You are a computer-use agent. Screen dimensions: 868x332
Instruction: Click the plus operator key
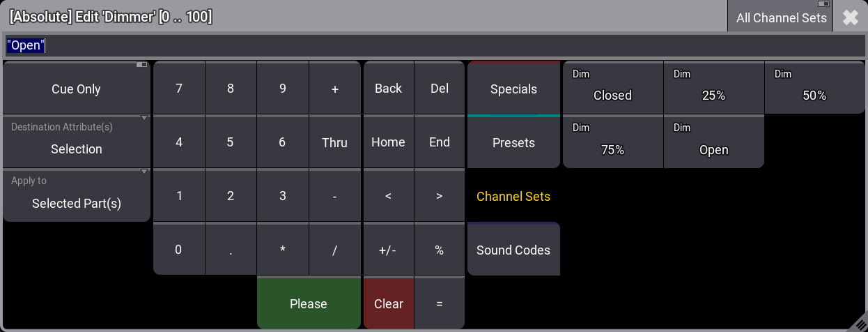coord(335,89)
